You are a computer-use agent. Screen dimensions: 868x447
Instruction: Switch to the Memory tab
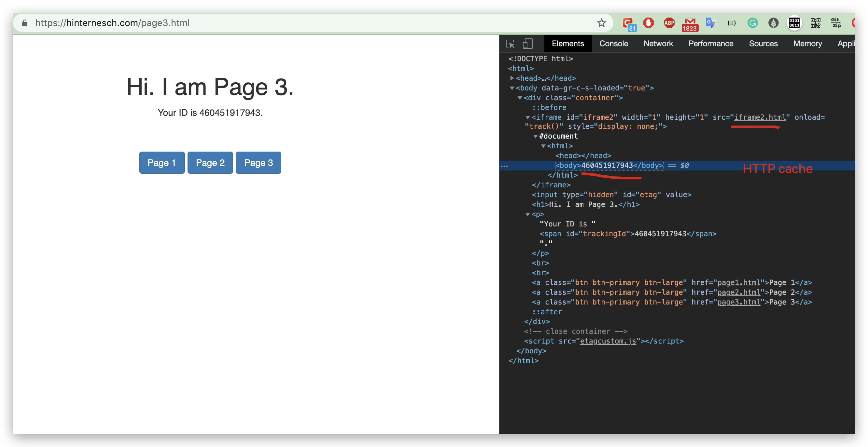pyautogui.click(x=807, y=43)
